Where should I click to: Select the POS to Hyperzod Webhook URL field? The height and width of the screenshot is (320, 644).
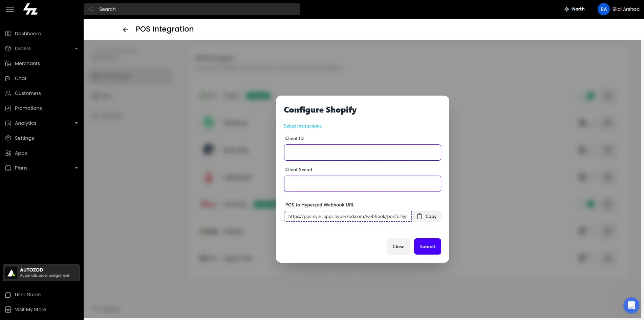[348, 216]
